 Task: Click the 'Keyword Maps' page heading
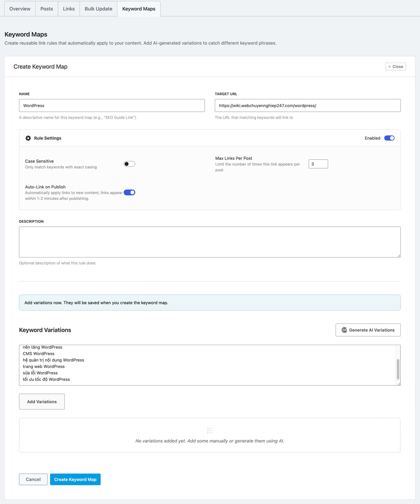(x=26, y=34)
